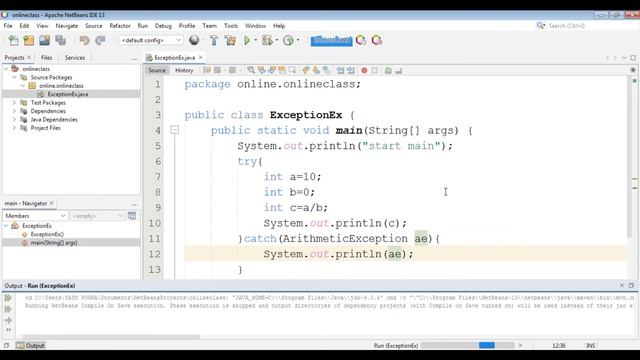Open the Debug Project dropdown arrow
The image size is (640, 360).
(277, 40)
